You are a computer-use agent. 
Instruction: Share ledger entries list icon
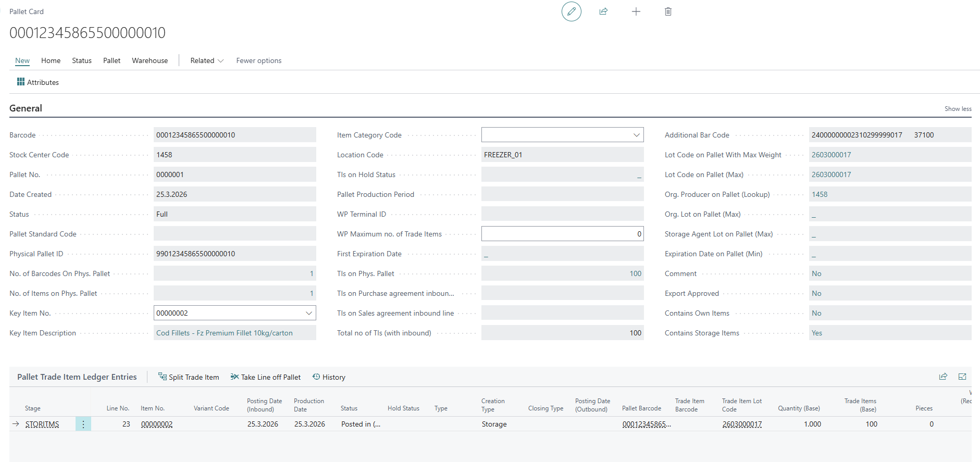coord(943,377)
